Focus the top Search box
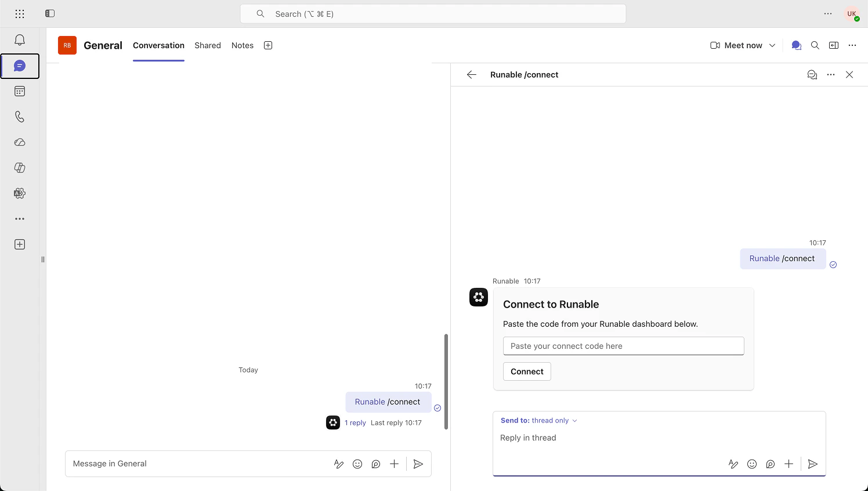The height and width of the screenshot is (491, 868). click(433, 14)
